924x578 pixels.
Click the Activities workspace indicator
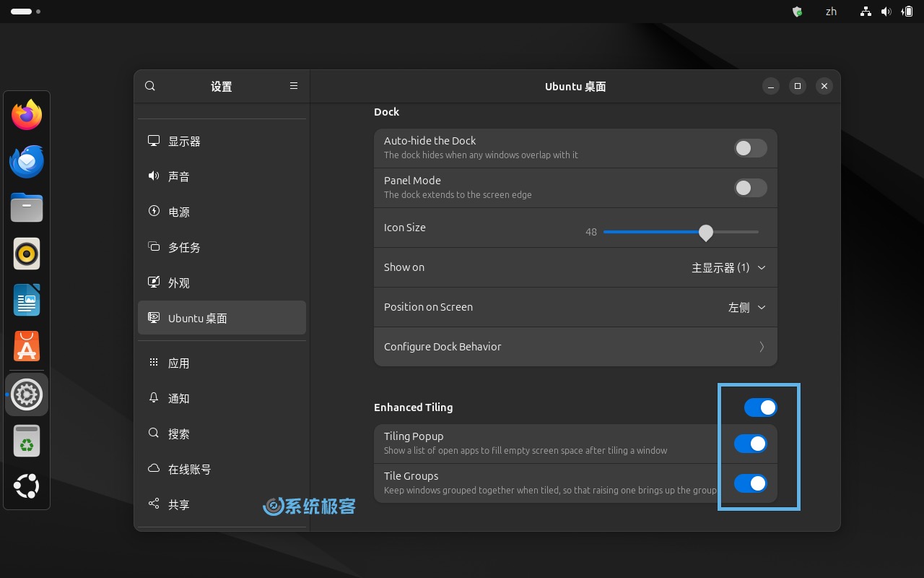[x=25, y=12]
